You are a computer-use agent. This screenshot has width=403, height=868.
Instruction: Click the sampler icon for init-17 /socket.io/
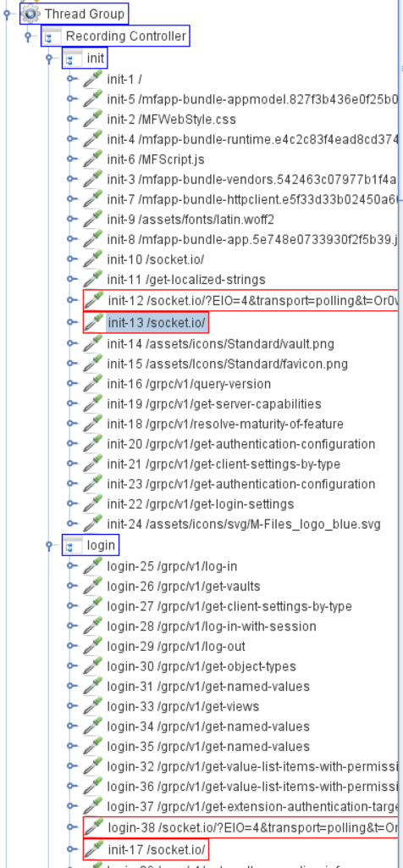(x=93, y=849)
